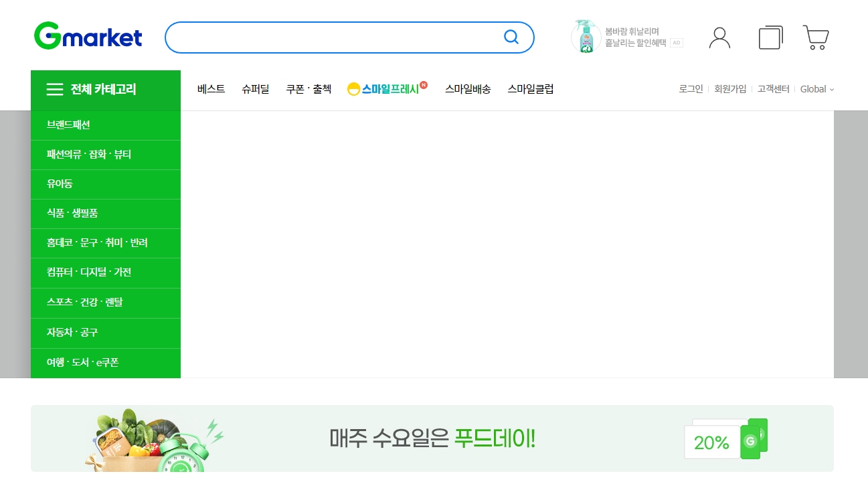Open the 회원가입 signup link
The width and height of the screenshot is (868, 490).
tap(729, 88)
